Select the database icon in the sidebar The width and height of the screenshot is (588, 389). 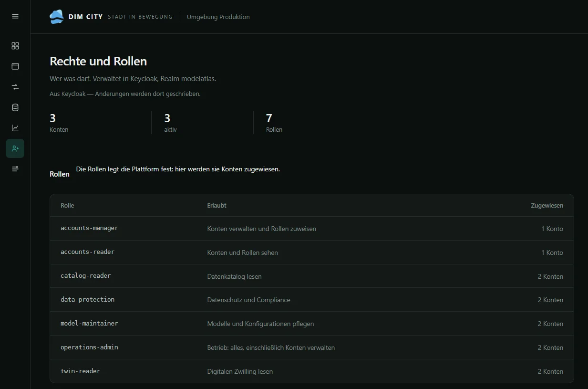click(15, 107)
